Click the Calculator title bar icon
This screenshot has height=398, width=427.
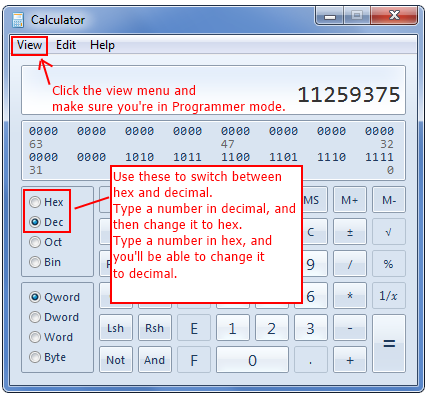pos(18,20)
